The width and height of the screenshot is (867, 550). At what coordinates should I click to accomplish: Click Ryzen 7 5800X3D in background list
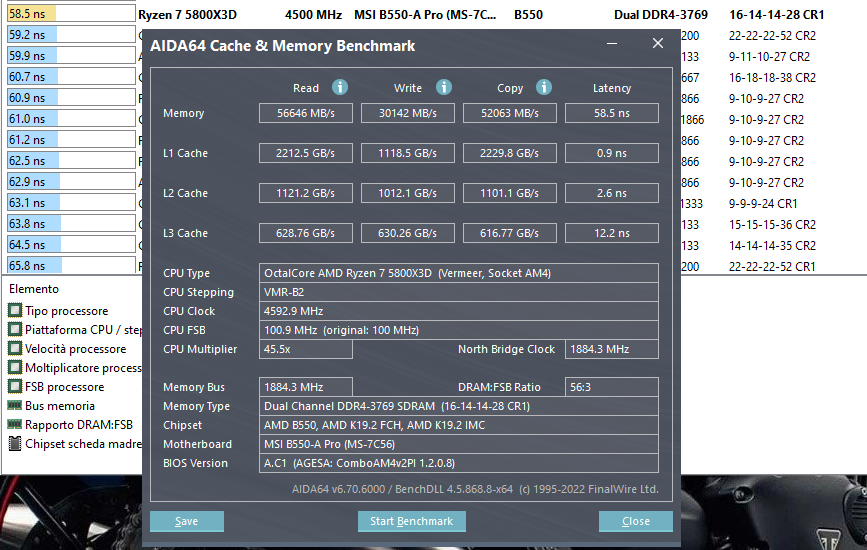pyautogui.click(x=187, y=14)
